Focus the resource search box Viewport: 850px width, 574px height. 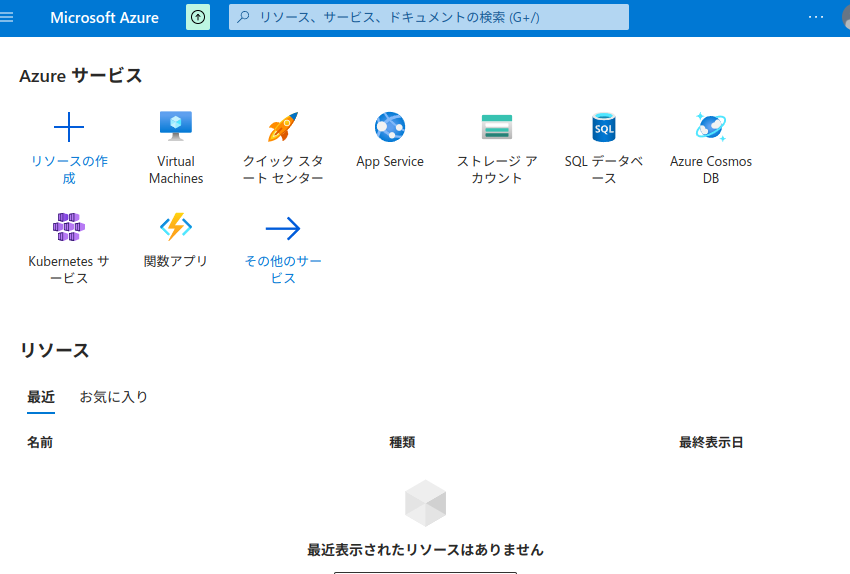(x=429, y=17)
